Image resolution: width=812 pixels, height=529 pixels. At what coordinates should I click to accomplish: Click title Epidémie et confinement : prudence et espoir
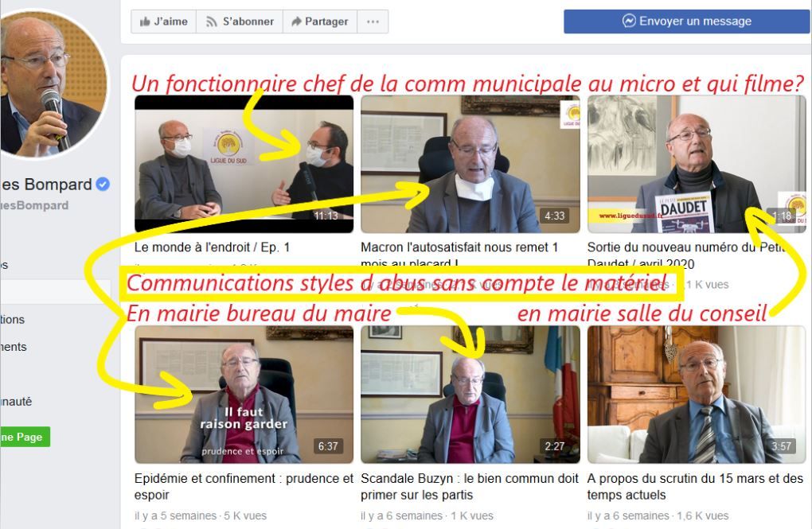tap(244, 487)
